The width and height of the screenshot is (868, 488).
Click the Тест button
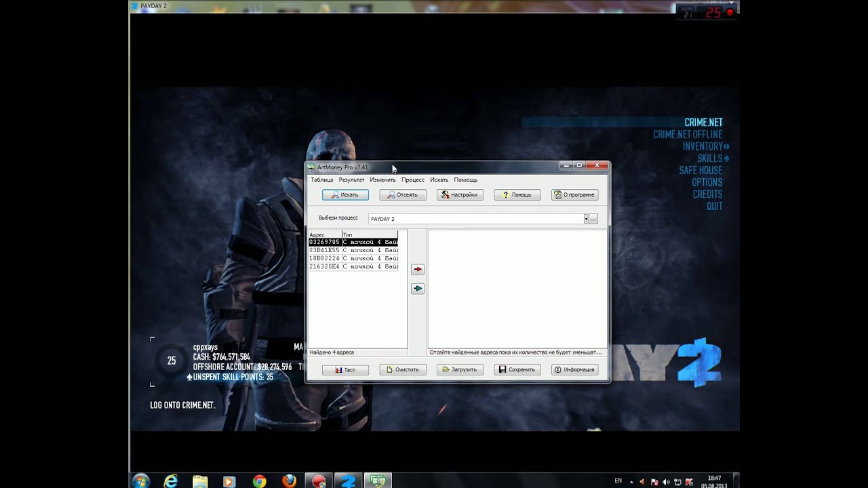(345, 369)
